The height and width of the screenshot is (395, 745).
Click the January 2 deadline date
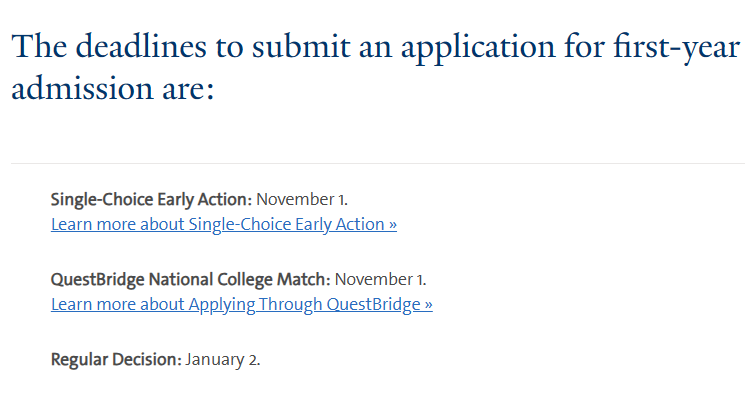pyautogui.click(x=223, y=360)
